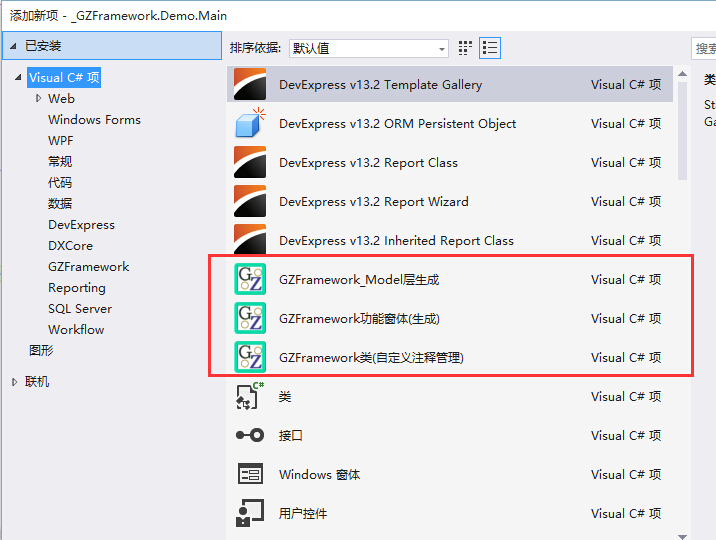
Task: Select the 代码 category
Action: click(60, 183)
